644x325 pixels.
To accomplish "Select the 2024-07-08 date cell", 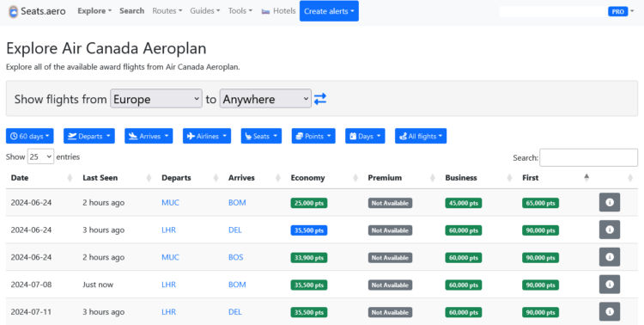I will click(x=31, y=285).
